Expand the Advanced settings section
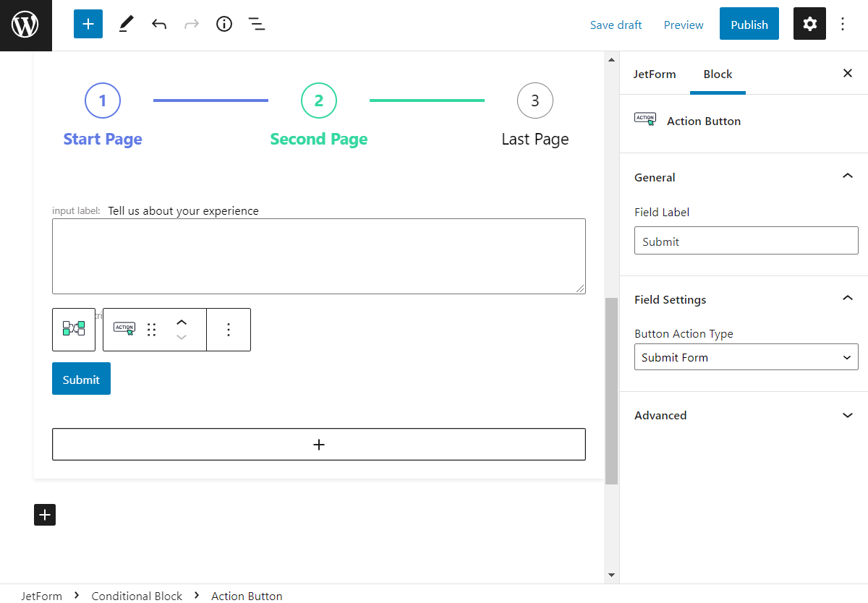Image resolution: width=868 pixels, height=603 pixels. (847, 415)
